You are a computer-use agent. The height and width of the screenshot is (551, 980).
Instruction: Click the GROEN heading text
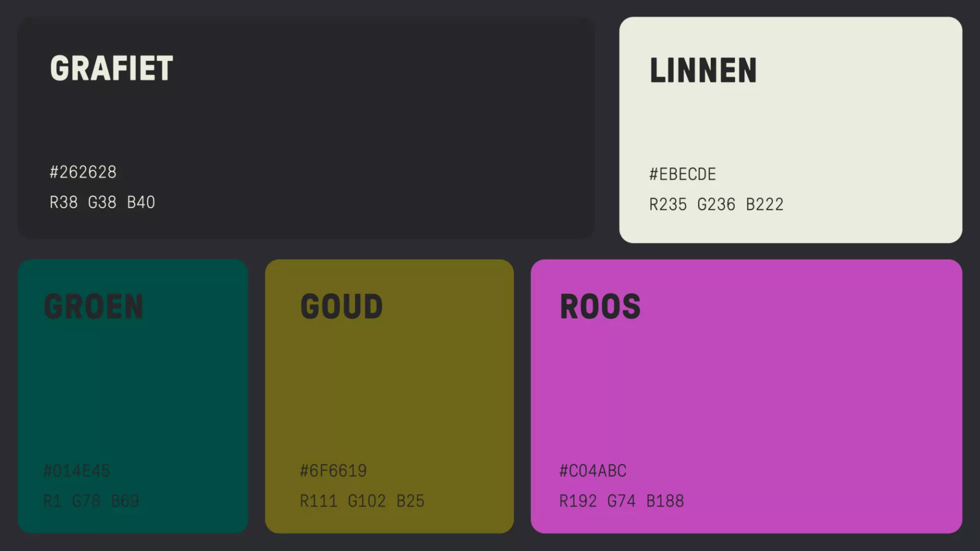pos(93,307)
